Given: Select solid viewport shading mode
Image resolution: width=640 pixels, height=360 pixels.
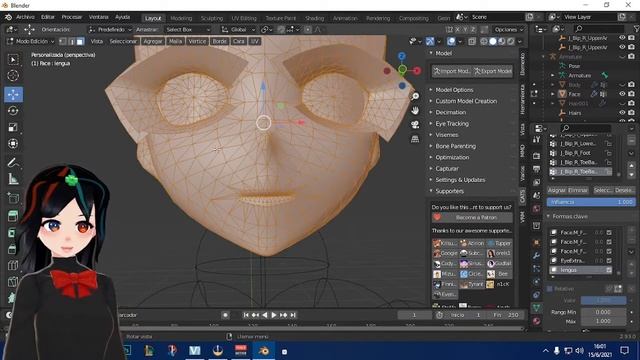Looking at the screenshot, I should click(493, 41).
